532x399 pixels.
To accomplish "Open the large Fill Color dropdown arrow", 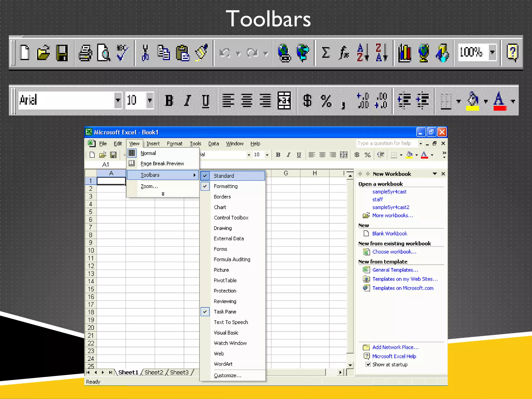I will 486,101.
